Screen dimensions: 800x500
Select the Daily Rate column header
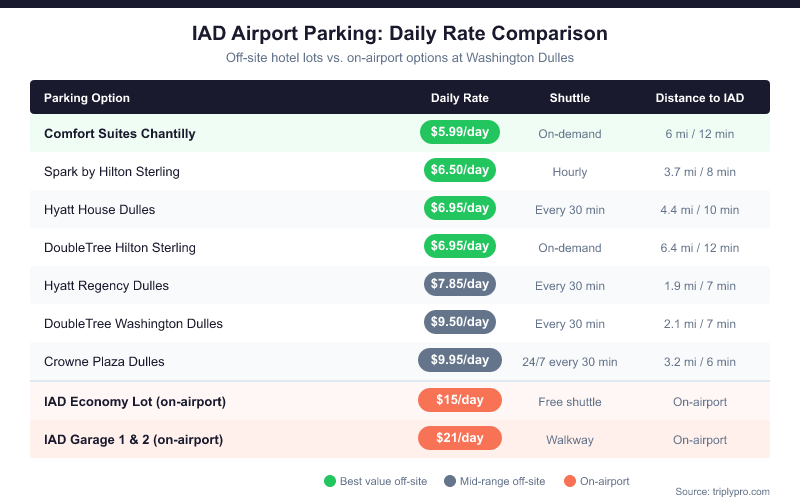click(x=460, y=98)
